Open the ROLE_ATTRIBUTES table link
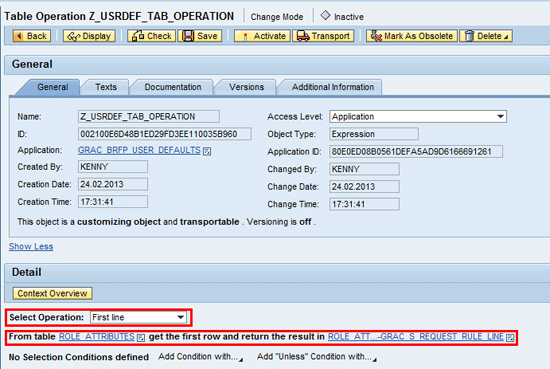The image size is (550, 369). 96,337
